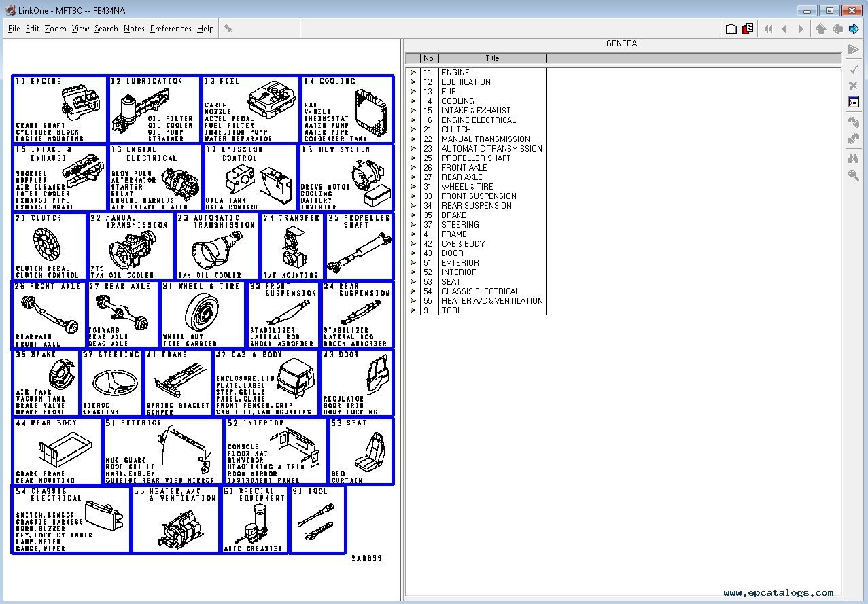Open the File menu
Image resolution: width=868 pixels, height=604 pixels.
coord(14,29)
